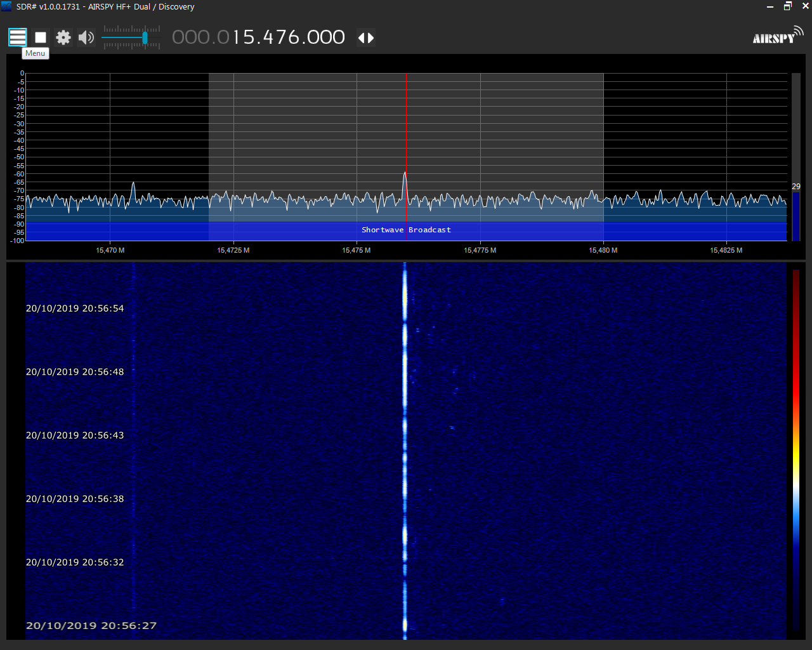Click the red tuning line in spectrum
Viewport: 812px width, 650px height.
coord(406,157)
